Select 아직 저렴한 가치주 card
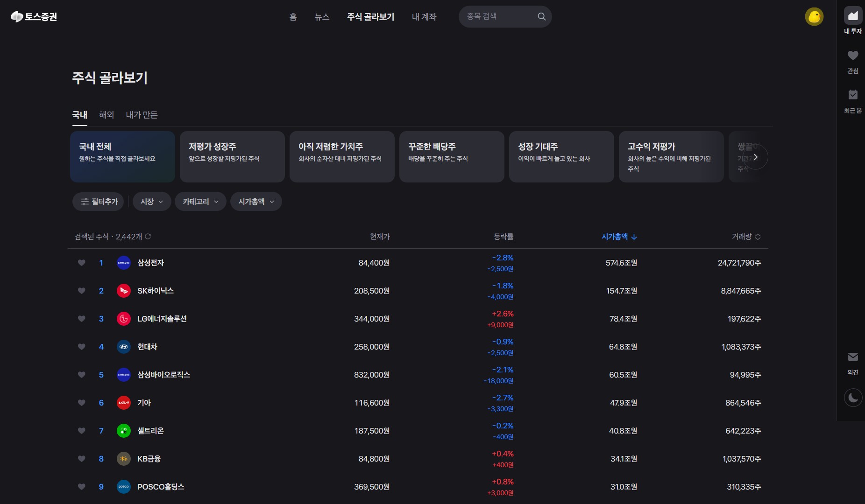The height and width of the screenshot is (504, 865). click(342, 157)
